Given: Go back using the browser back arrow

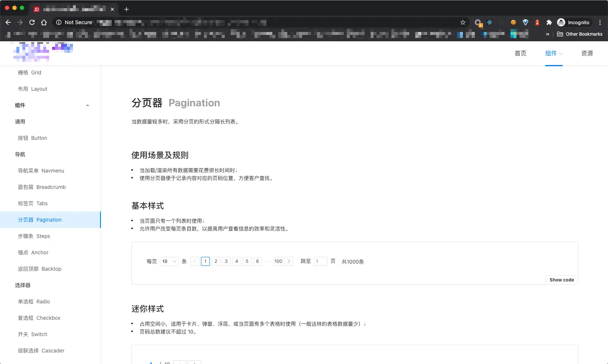Looking at the screenshot, I should point(8,22).
